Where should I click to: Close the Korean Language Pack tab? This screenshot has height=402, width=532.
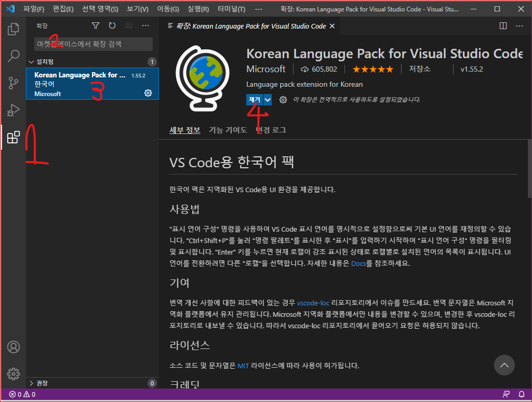[332, 26]
